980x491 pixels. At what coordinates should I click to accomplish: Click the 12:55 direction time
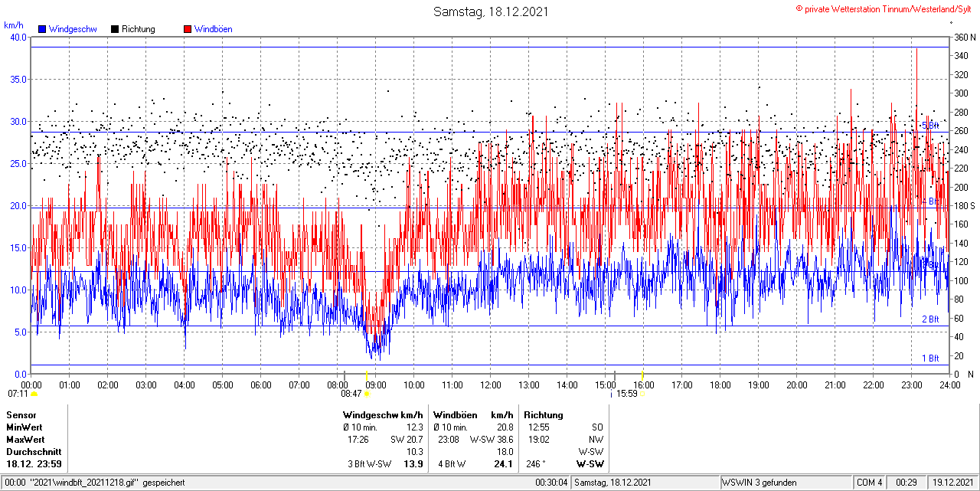[x=538, y=427]
